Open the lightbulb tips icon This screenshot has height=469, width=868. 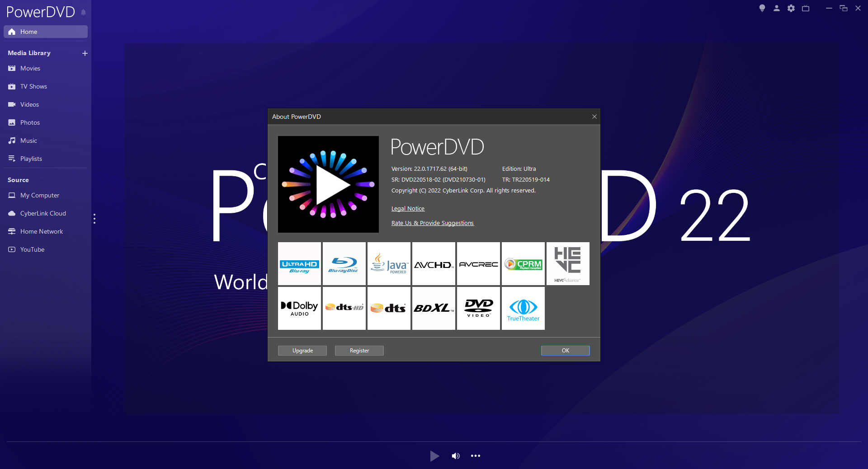click(x=762, y=8)
